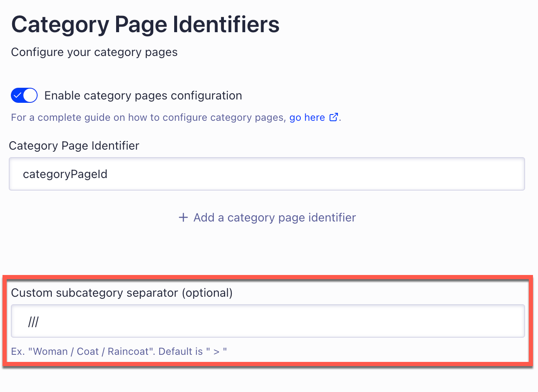The image size is (538, 392).
Task: Click the "Category Page Identifiers" page heading
Action: point(145,24)
